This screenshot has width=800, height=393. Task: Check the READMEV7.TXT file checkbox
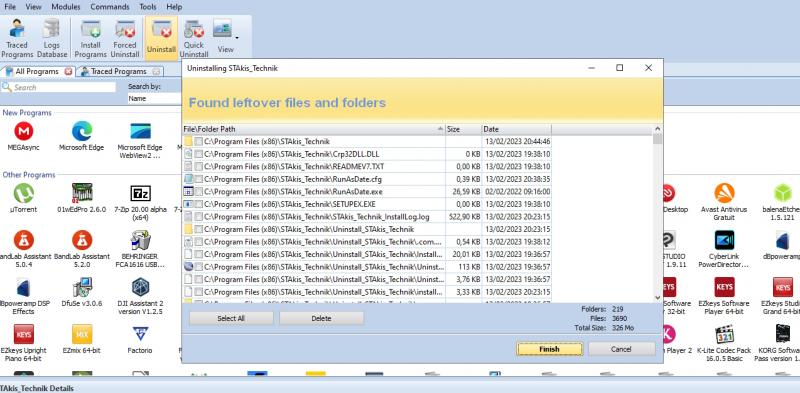point(198,166)
